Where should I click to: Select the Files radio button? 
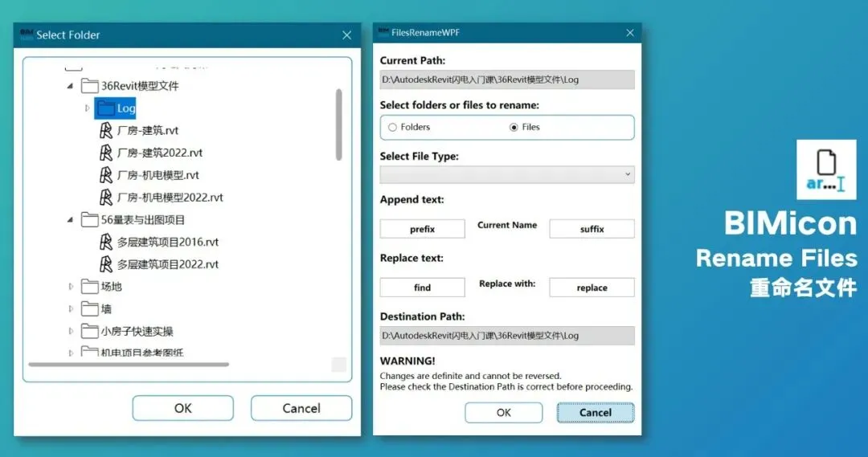click(x=514, y=127)
